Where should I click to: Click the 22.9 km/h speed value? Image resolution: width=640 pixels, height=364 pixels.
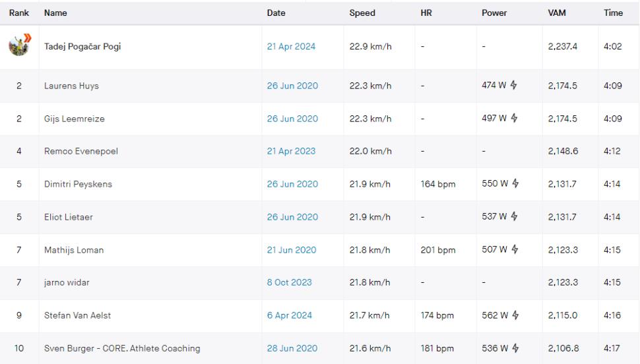click(x=370, y=47)
